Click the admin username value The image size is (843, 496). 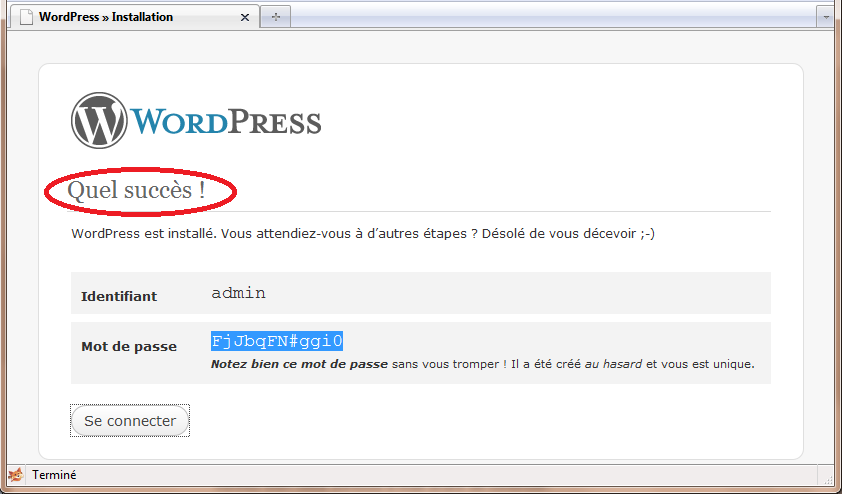tap(238, 293)
